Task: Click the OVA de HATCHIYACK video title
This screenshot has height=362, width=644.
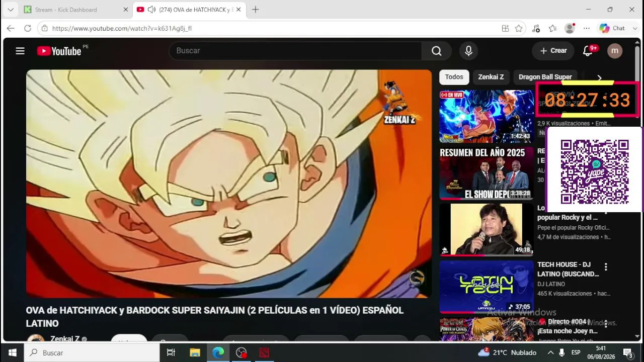Action: [x=215, y=317]
